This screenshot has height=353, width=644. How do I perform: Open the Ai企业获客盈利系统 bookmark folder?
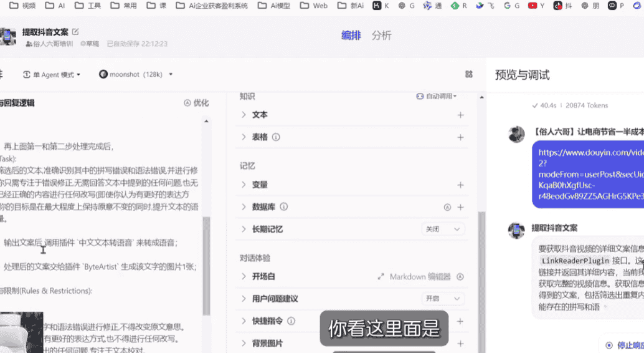pyautogui.click(x=212, y=6)
